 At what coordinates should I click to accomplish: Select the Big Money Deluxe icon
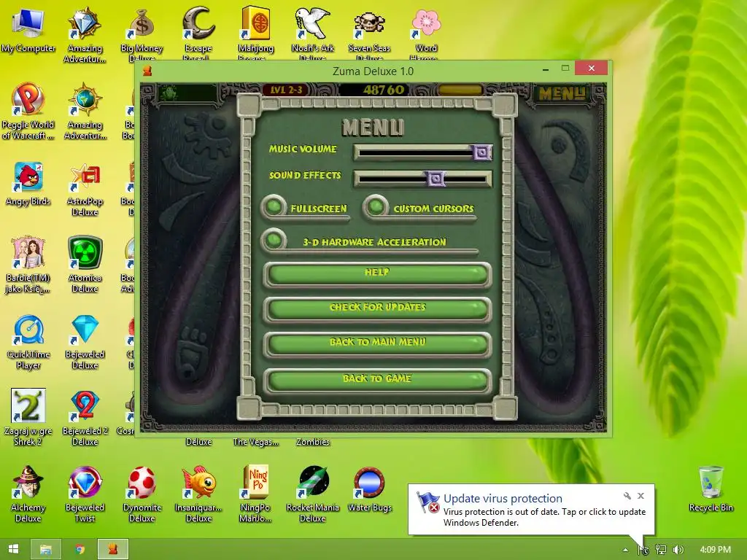142,34
